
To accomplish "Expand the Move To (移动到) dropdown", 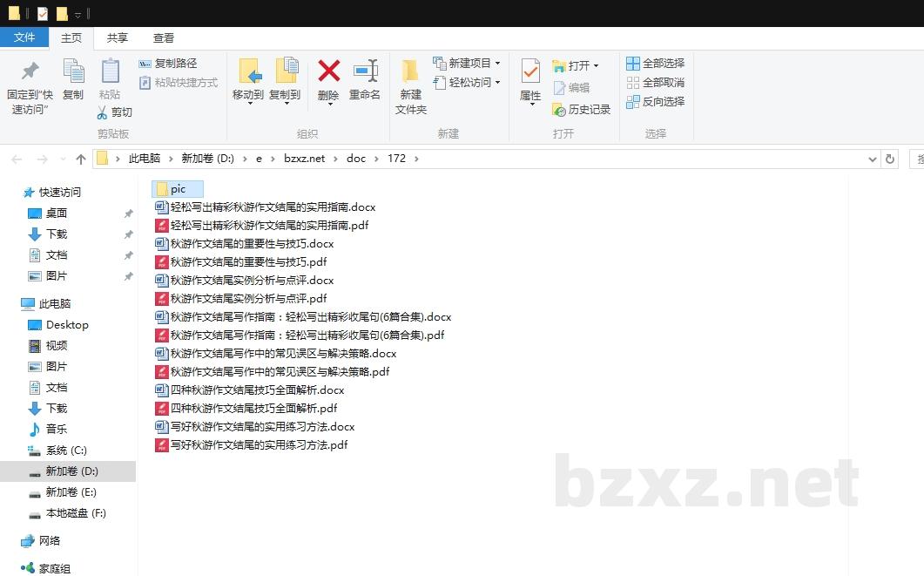I will 248,104.
